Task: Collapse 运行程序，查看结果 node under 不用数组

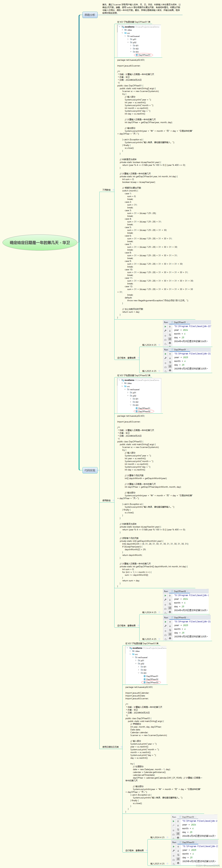Action: coord(138,358)
